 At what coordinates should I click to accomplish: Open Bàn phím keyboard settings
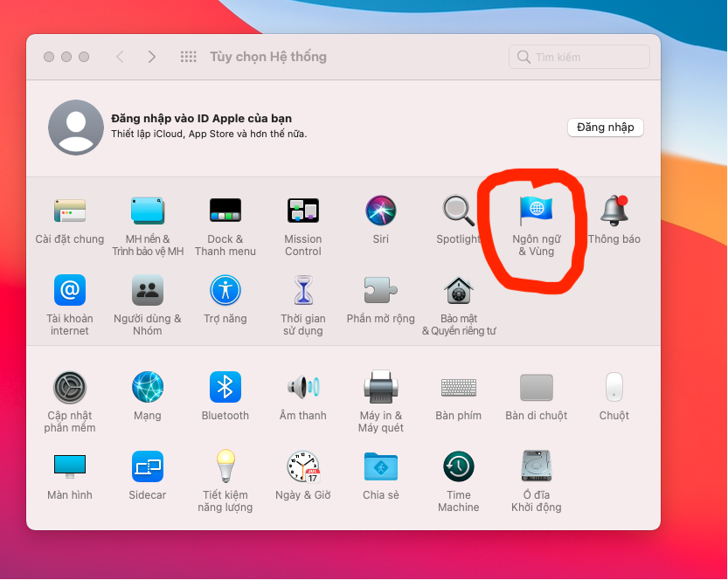point(458,387)
